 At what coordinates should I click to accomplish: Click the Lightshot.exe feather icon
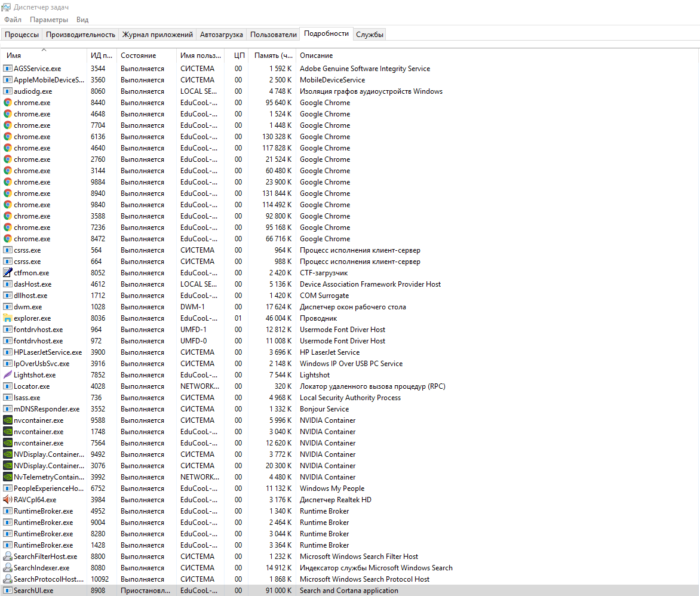click(8, 375)
